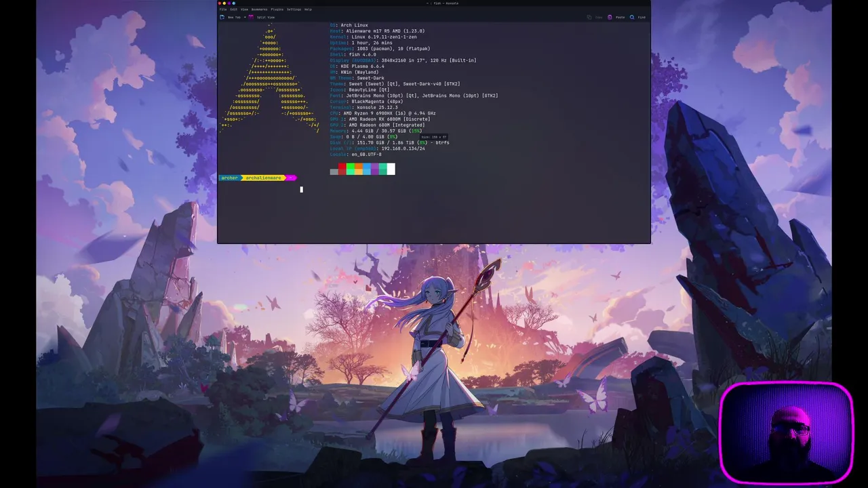This screenshot has width=868, height=488.
Task: Click 'AMD Radeon RX 6800M [Discrete]' text
Action: pyautogui.click(x=389, y=119)
